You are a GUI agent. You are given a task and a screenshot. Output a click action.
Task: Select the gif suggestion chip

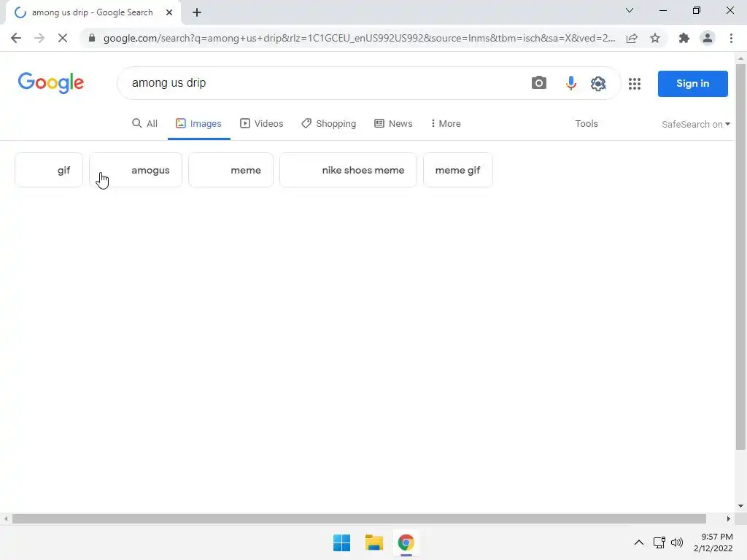49,170
